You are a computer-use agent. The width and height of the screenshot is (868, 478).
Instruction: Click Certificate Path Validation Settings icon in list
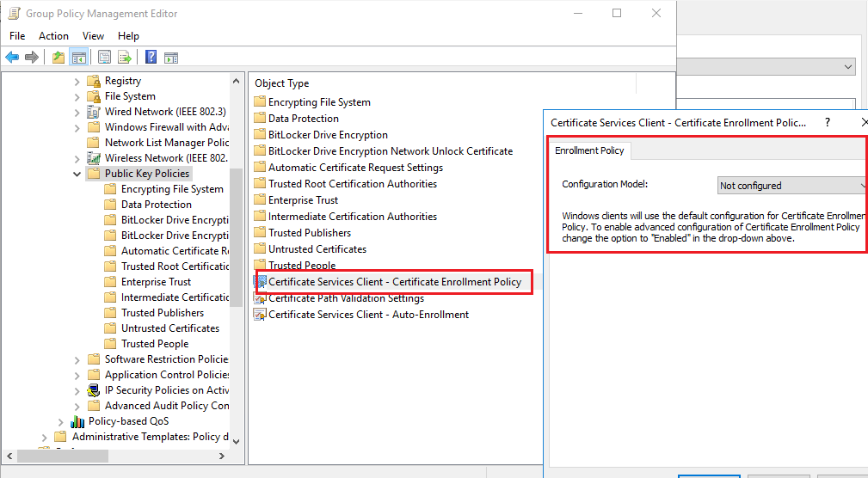(x=260, y=298)
